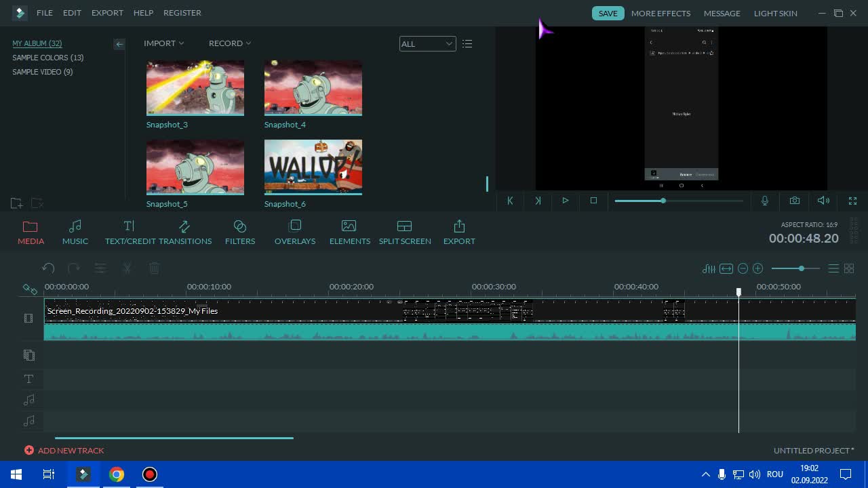Select the Snapshot_3 thumbnail
Image resolution: width=868 pixels, height=488 pixels.
click(195, 88)
